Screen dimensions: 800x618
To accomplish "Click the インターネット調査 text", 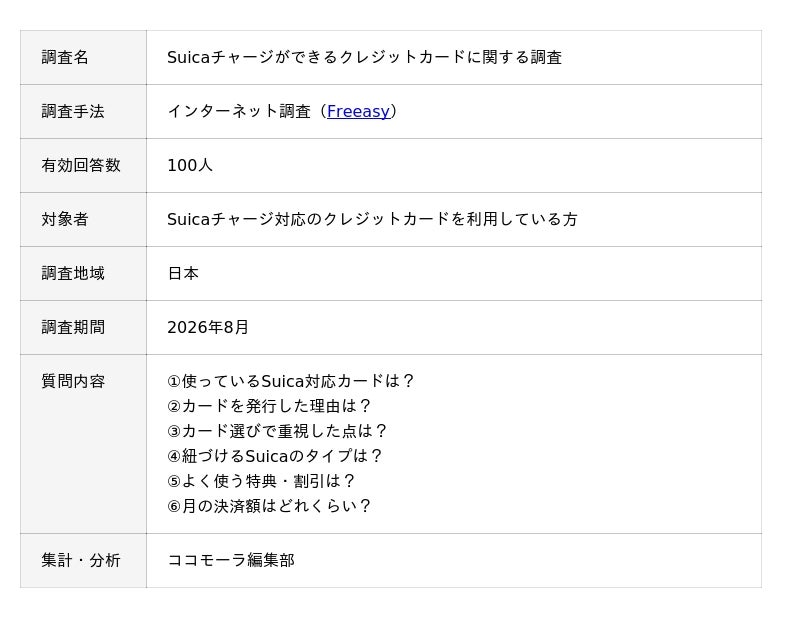I will [239, 111].
